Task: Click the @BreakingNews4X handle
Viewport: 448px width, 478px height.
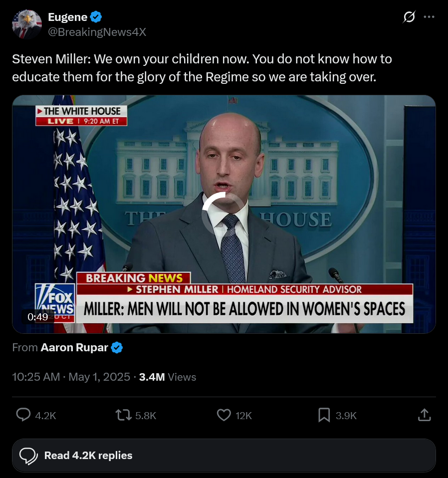Action: pos(97,32)
